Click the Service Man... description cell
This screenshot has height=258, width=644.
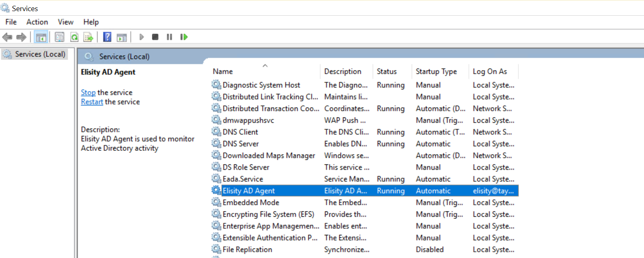pyautogui.click(x=346, y=179)
